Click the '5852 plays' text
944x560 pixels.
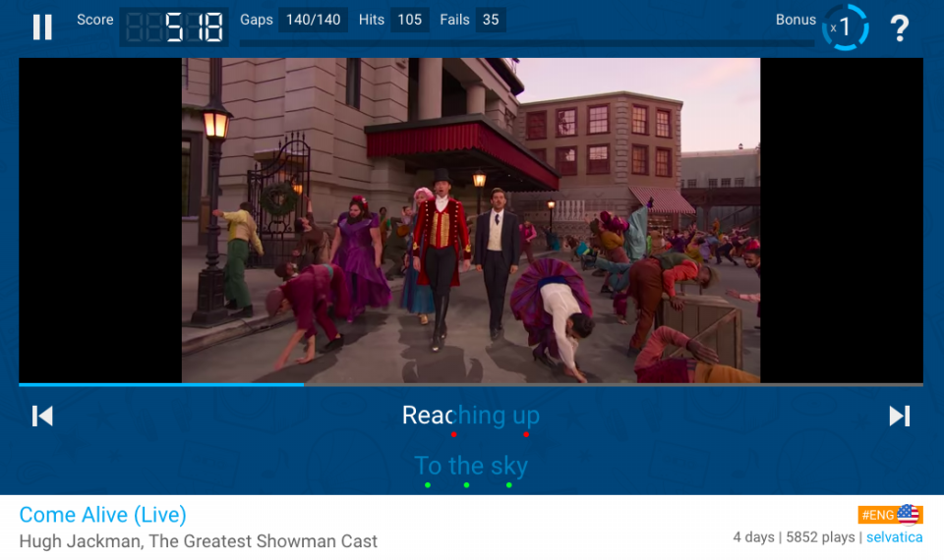pos(820,537)
